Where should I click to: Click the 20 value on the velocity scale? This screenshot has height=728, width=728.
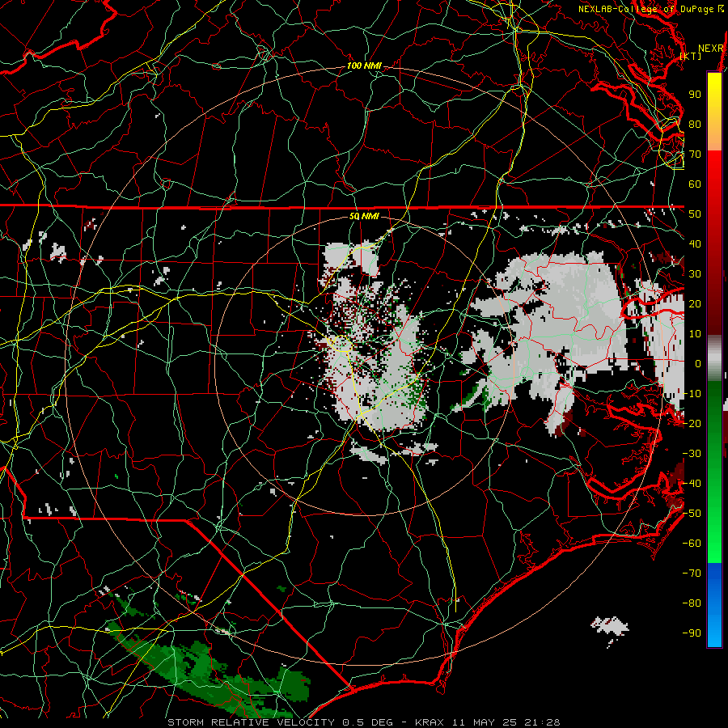695,303
